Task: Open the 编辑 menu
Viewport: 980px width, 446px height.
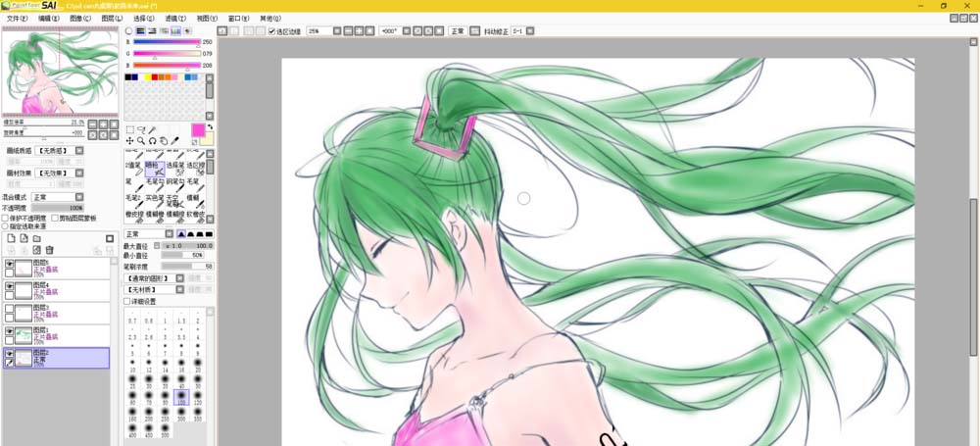Action: coord(49,19)
